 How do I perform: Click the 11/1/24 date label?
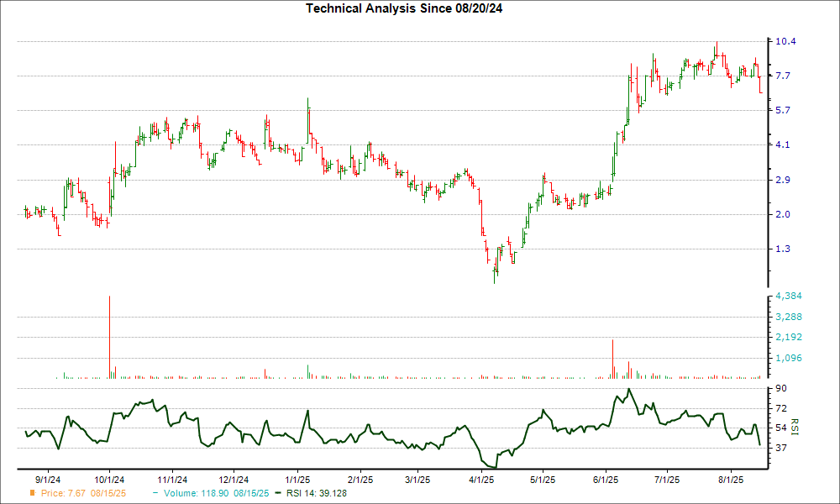pos(172,480)
